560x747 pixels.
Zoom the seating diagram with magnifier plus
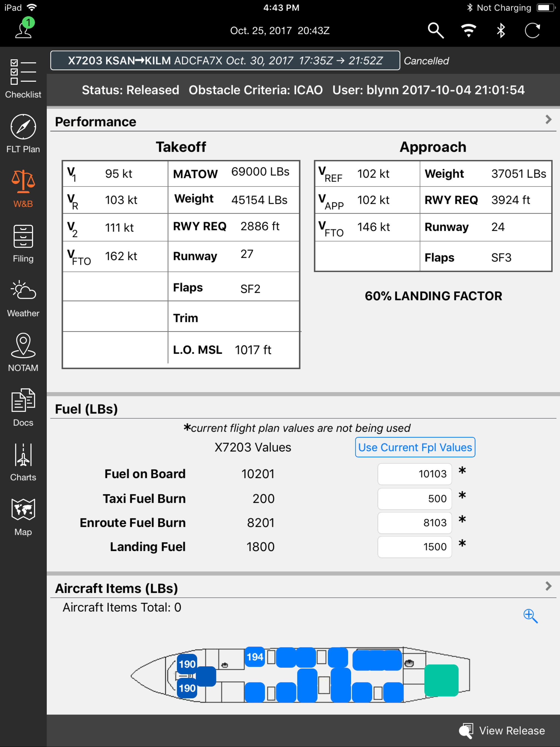(530, 616)
